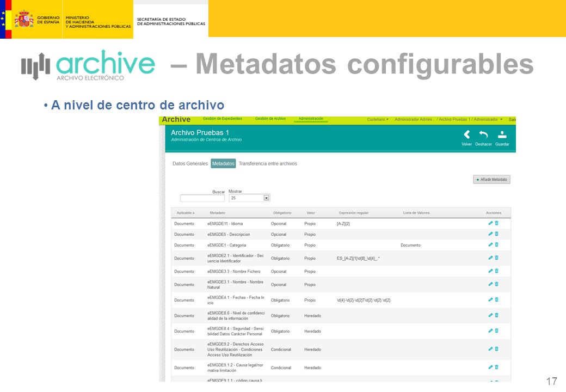Click Opcional in the eEMGDE11 Idioma row
566x392 pixels.
coord(279,224)
